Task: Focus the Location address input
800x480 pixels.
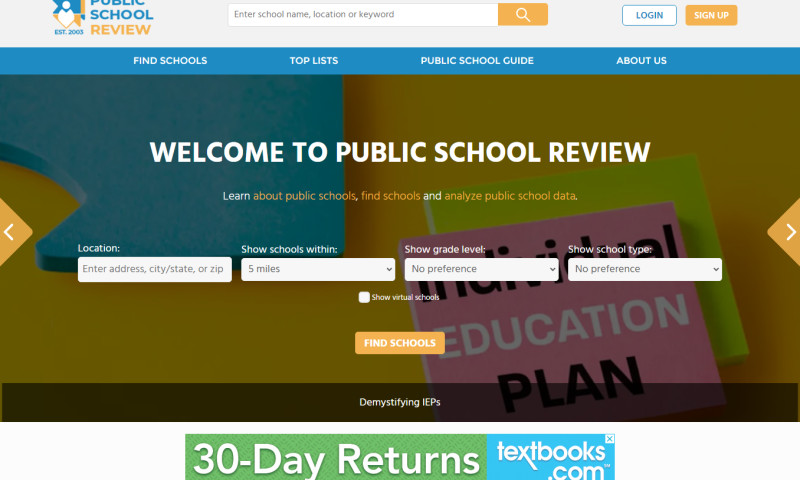Action: (x=155, y=269)
